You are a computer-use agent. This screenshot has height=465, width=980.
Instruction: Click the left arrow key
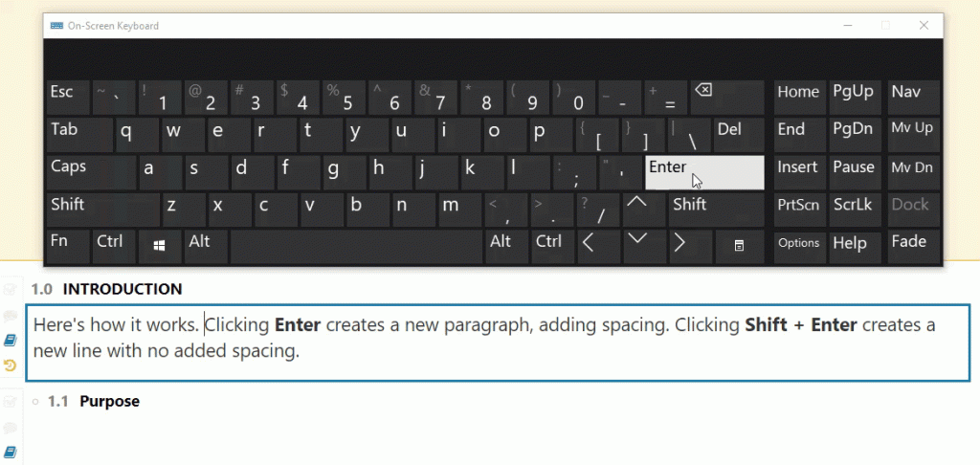pyautogui.click(x=599, y=247)
